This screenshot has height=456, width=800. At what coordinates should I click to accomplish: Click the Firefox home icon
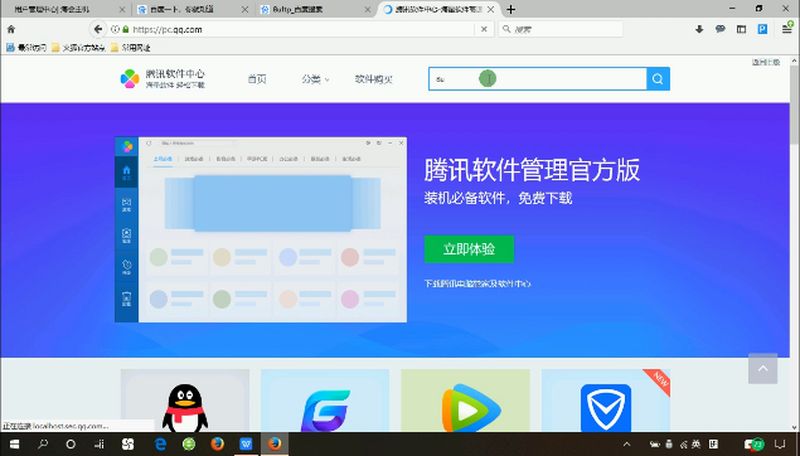tap(11, 30)
